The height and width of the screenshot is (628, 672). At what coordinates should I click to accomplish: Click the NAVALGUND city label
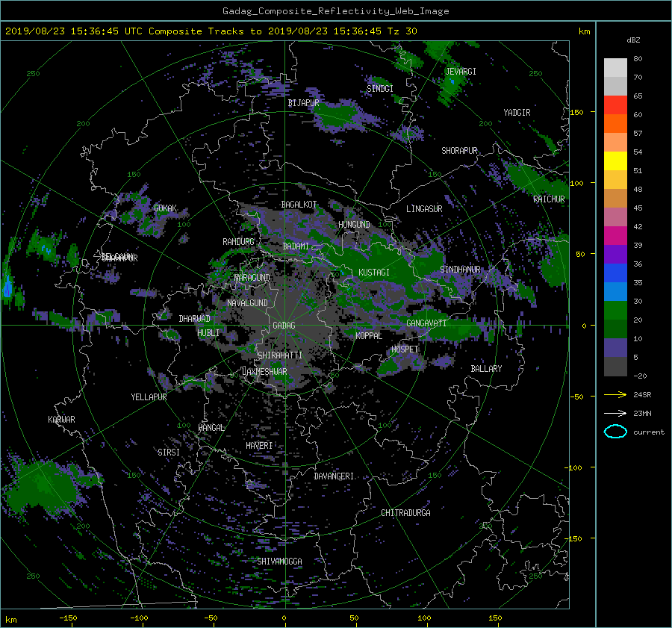pos(247,303)
